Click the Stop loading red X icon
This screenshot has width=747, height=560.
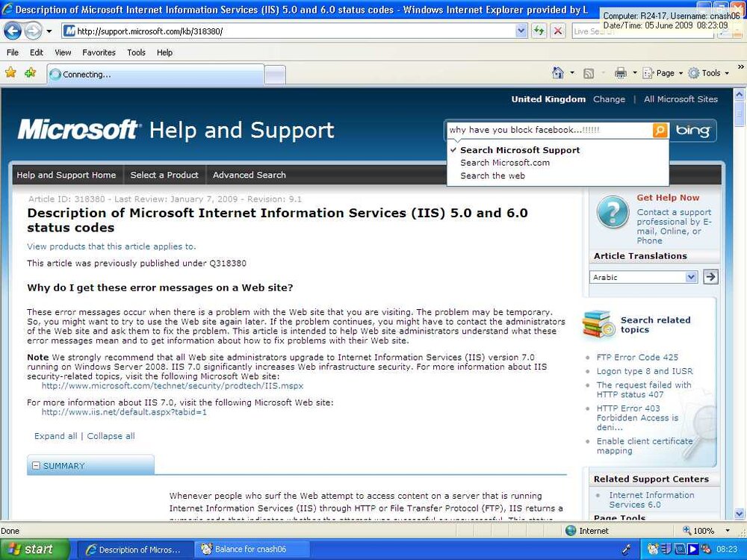coord(557,31)
